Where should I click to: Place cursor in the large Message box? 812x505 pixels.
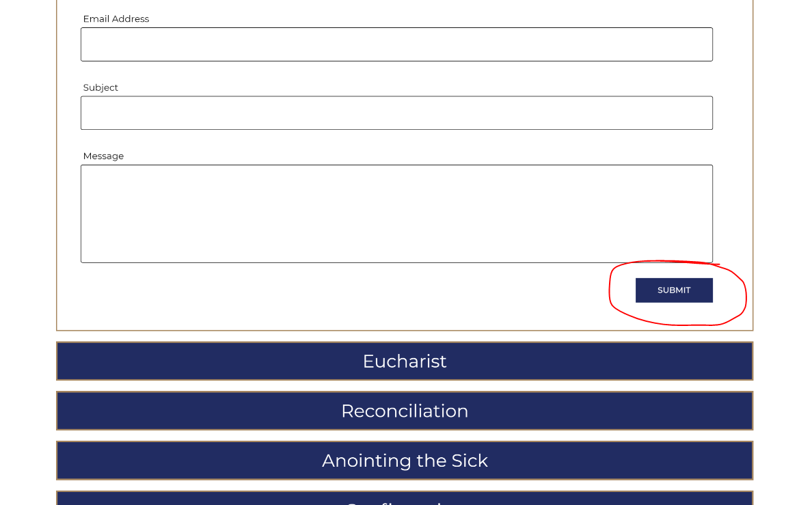(x=396, y=213)
